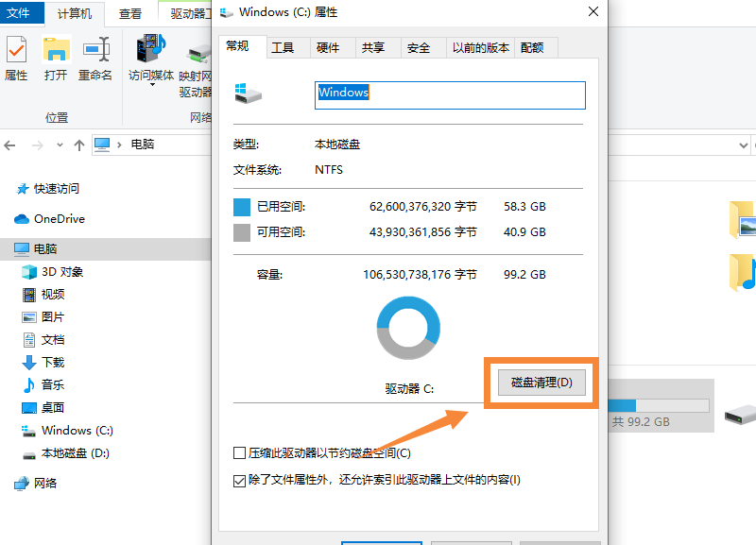Viewport: 756px width, 545px height.
Task: Click the 磁盘清理(D) button
Action: [x=541, y=382]
